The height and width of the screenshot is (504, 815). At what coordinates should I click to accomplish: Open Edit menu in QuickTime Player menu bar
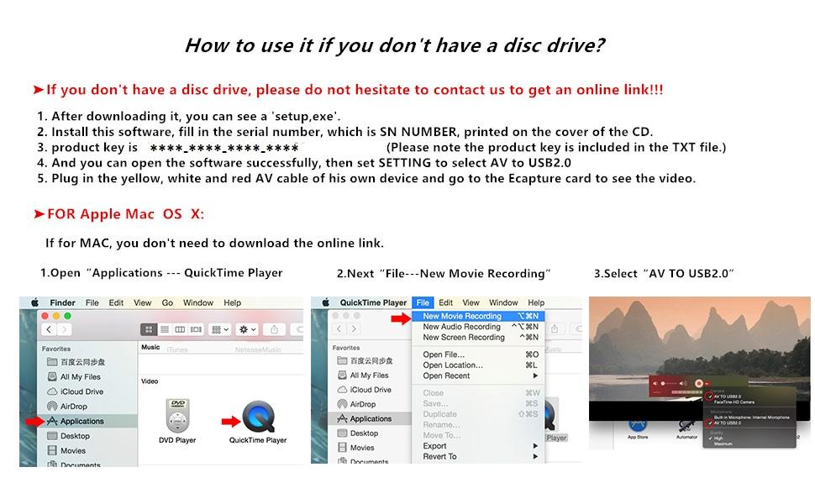[x=445, y=302]
